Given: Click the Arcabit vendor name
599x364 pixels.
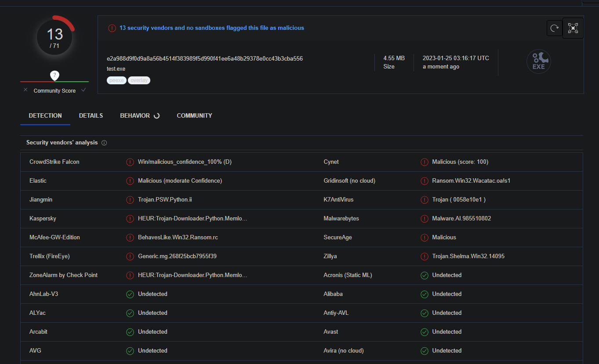Looking at the screenshot, I should pyautogui.click(x=38, y=332).
